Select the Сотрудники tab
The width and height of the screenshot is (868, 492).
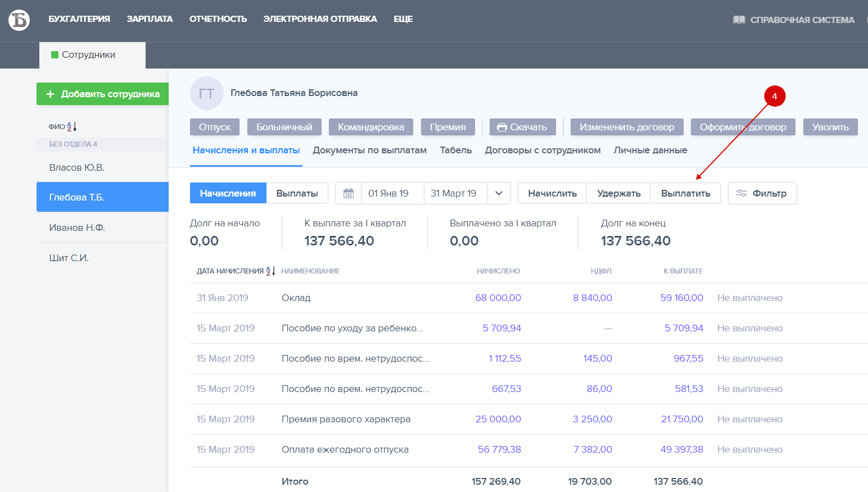coord(92,55)
